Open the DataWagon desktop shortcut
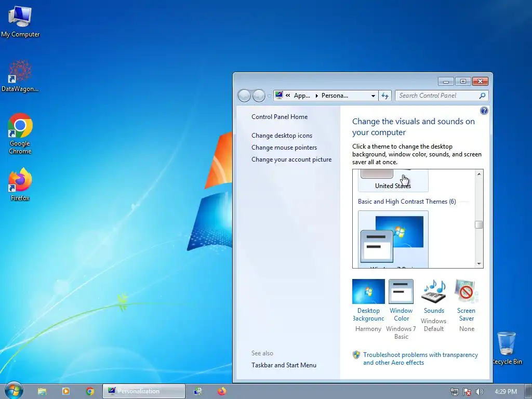 20,76
